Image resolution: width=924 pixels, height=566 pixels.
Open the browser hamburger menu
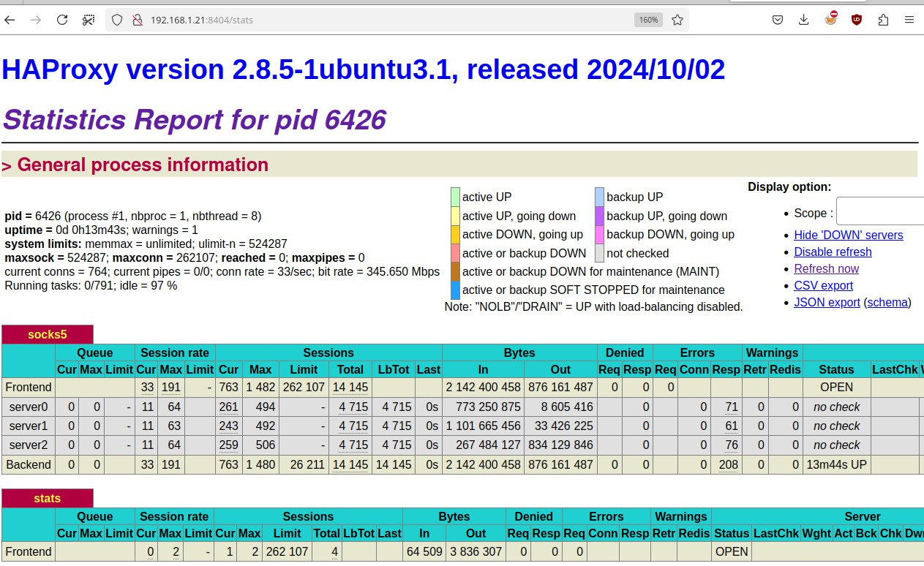(x=909, y=20)
